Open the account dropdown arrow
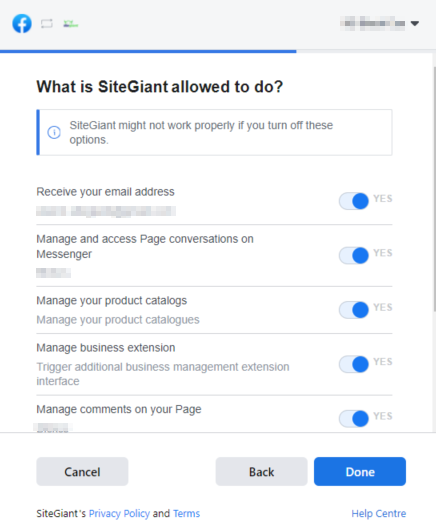 coord(415,23)
